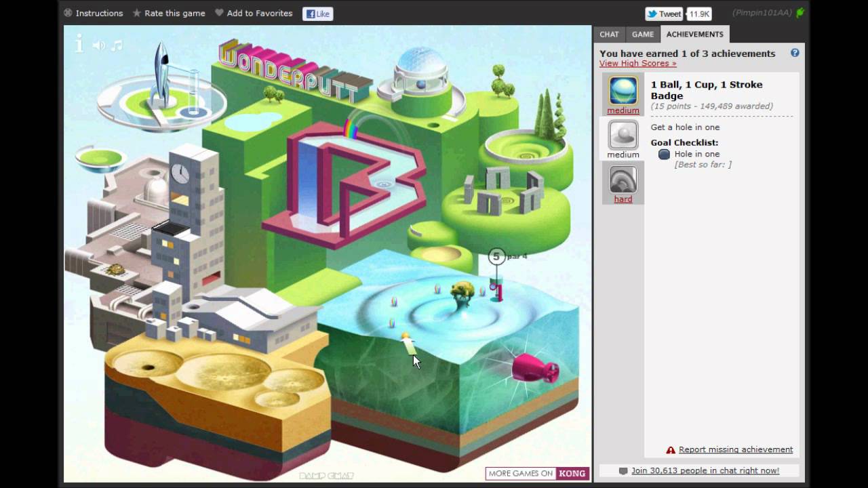Open the Instructions link
868x488 pixels.
(93, 13)
